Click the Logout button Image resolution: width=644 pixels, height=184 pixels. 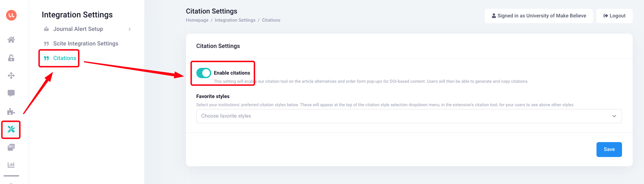(614, 16)
